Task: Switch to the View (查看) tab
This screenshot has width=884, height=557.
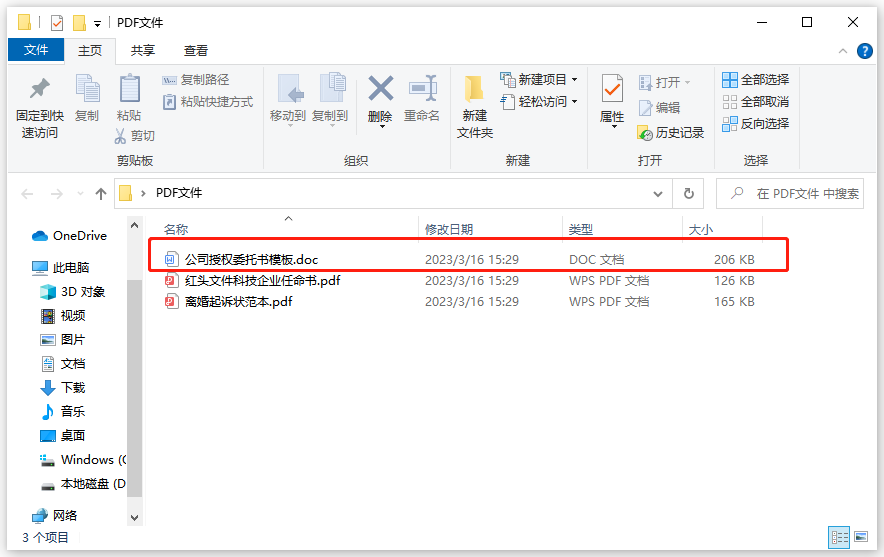Action: 196,51
